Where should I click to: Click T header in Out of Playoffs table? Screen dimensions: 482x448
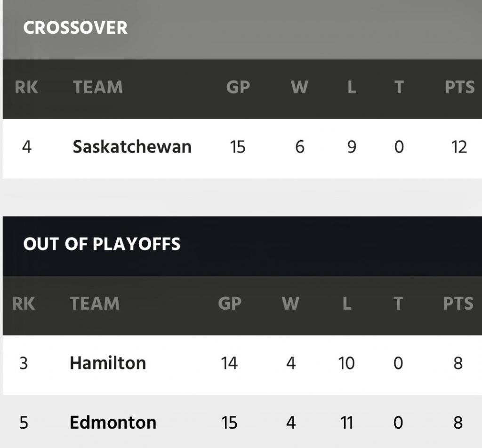398,304
